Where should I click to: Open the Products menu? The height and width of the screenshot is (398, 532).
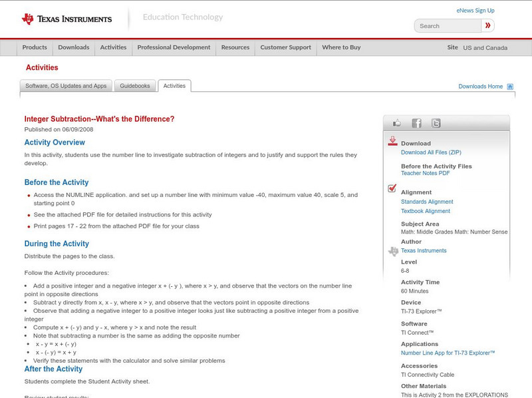pyautogui.click(x=35, y=47)
